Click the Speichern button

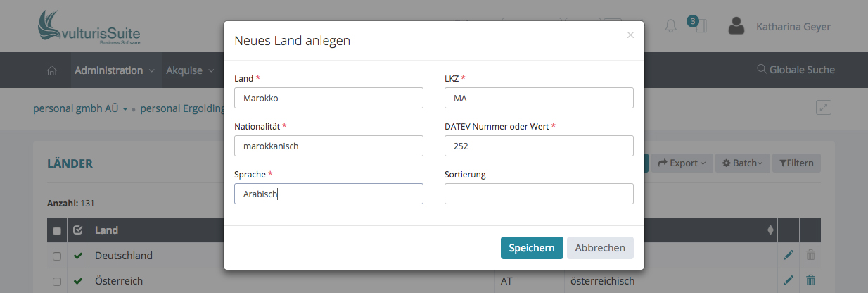point(532,248)
